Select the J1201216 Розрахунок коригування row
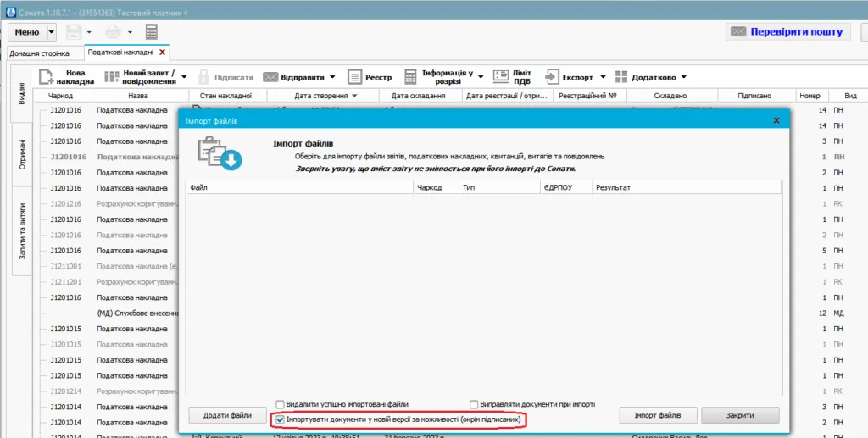 (x=108, y=204)
